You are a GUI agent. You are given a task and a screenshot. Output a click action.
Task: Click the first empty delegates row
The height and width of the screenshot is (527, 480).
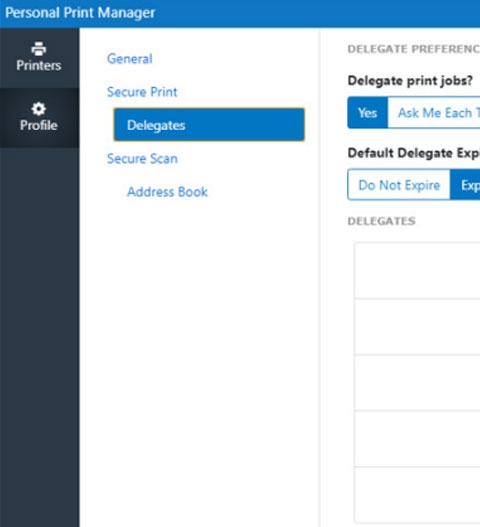(417, 270)
